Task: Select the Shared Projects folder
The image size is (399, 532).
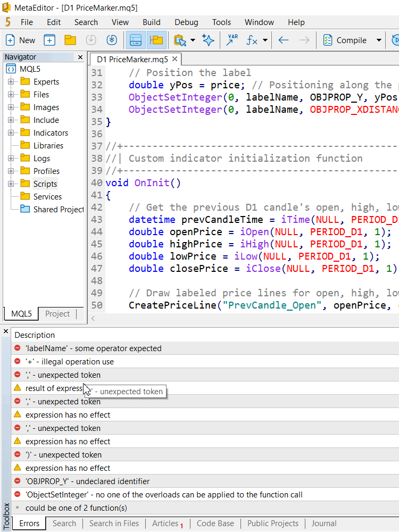Action: [59, 209]
